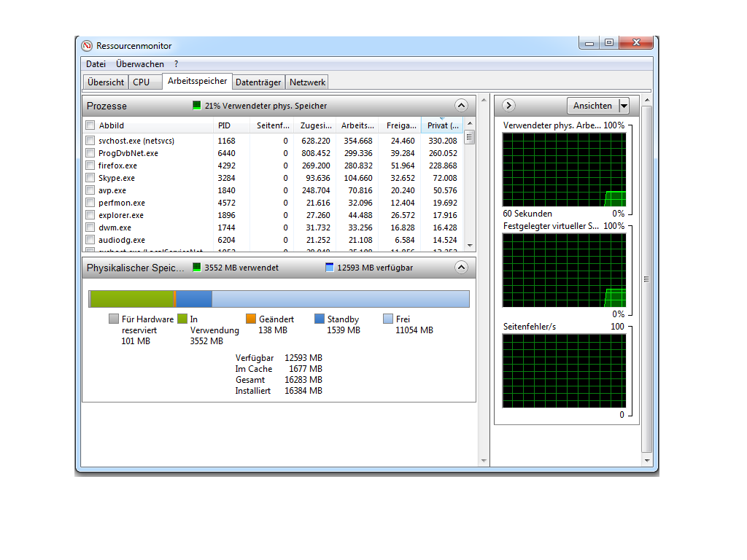Click the green segment of the memory bar
The width and height of the screenshot is (747, 560).
coord(132,299)
